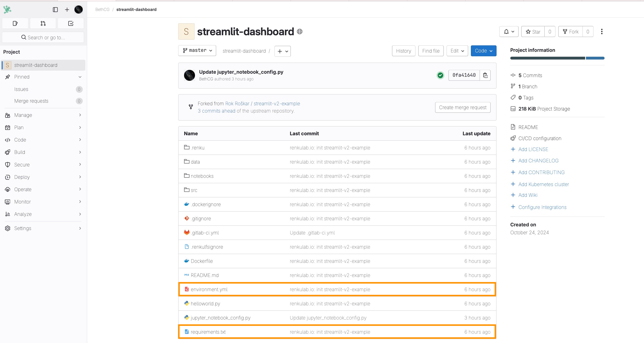Open commit 0fa41640
Image resolution: width=644 pixels, height=343 pixels.
click(x=464, y=75)
